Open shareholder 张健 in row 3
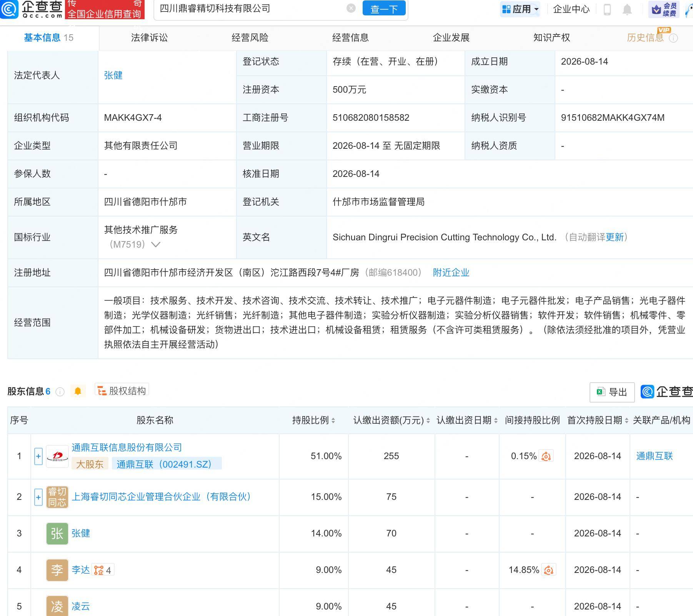The width and height of the screenshot is (693, 616). pyautogui.click(x=81, y=533)
